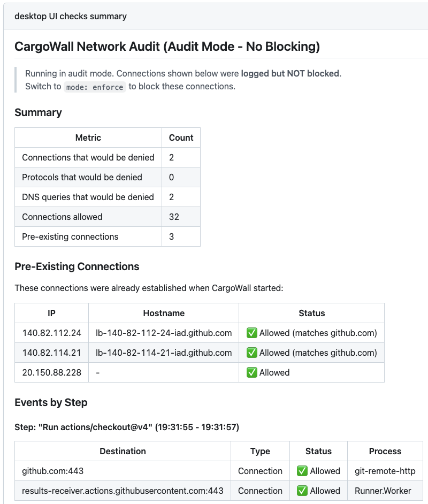Screen dimensions: 428x504
Task: Click hostname lb-140-82-112-24-iad.github.com
Action: (x=163, y=333)
